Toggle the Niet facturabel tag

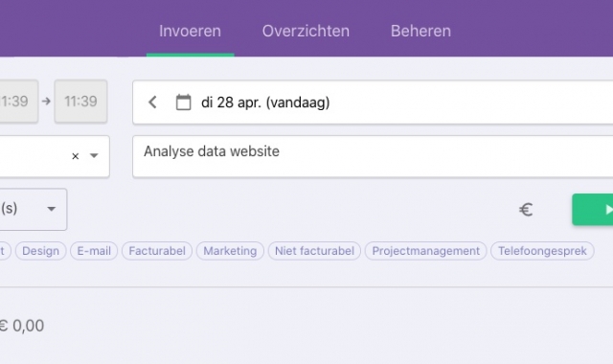314,251
